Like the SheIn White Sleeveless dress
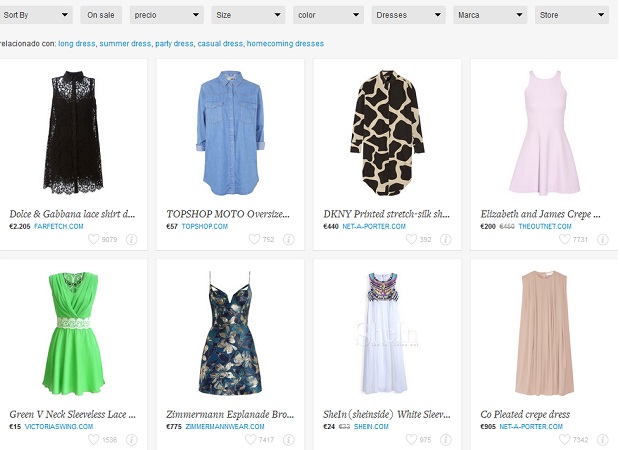The height and width of the screenshot is (450, 620). [x=411, y=439]
